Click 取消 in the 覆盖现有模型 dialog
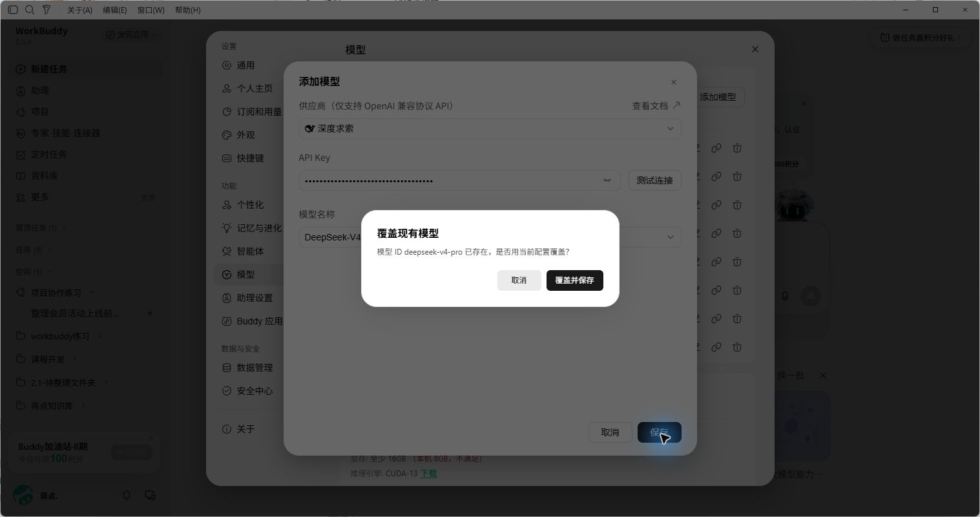Image resolution: width=980 pixels, height=517 pixels. coord(519,280)
